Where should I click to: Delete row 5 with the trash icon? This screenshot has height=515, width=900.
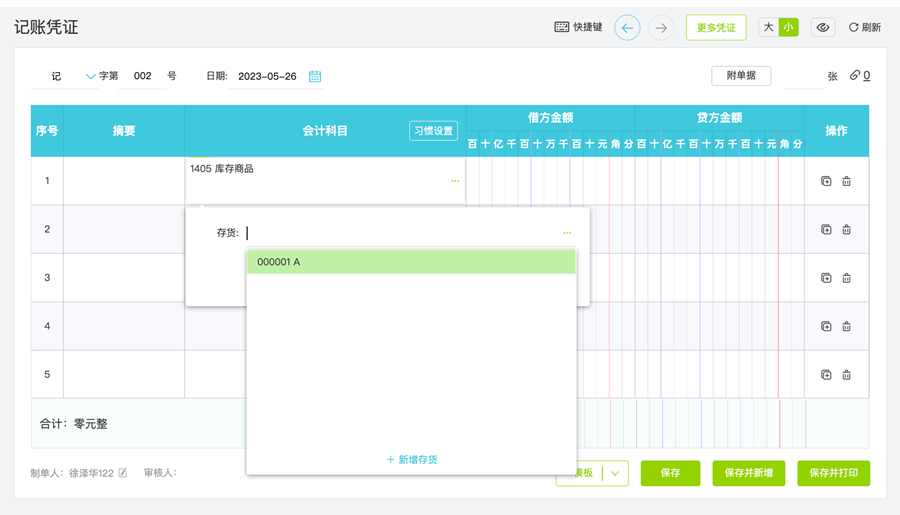click(846, 375)
